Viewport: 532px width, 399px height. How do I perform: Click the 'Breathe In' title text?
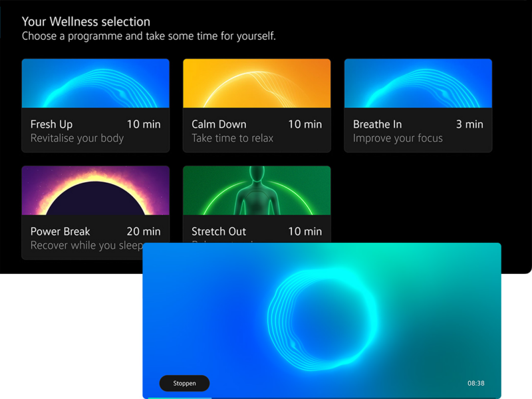377,124
